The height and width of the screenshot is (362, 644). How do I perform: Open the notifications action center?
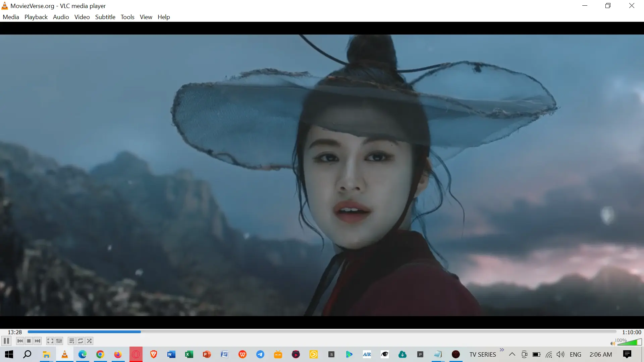[x=627, y=354]
